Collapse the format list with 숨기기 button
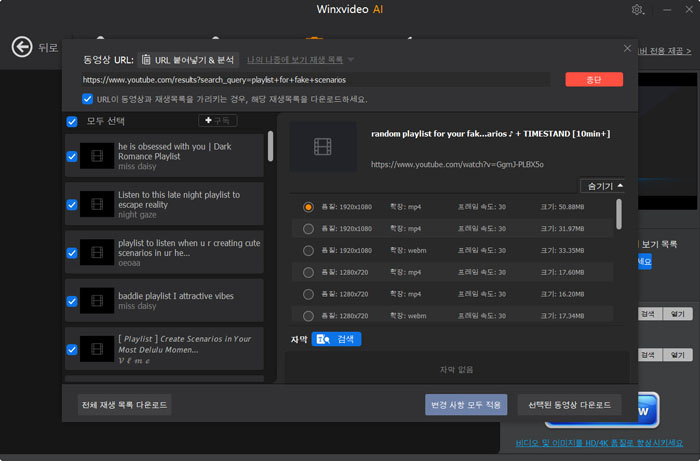The width and height of the screenshot is (700, 461). (x=602, y=185)
